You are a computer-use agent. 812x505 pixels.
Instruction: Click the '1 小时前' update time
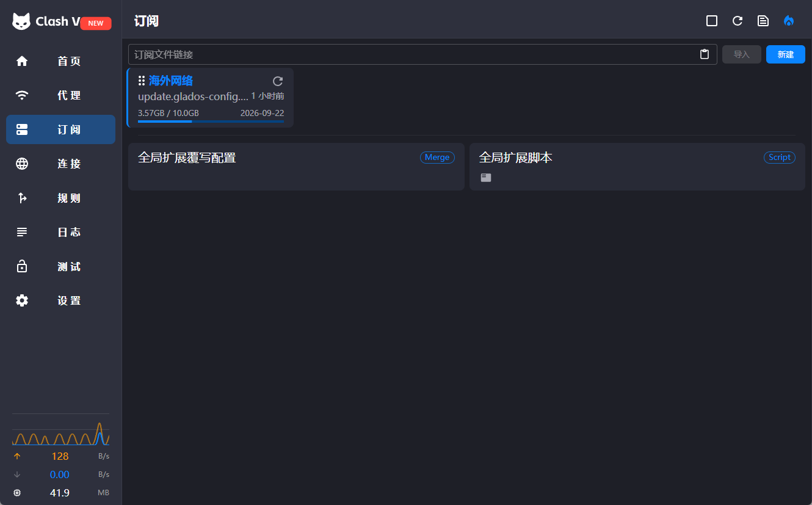[268, 96]
